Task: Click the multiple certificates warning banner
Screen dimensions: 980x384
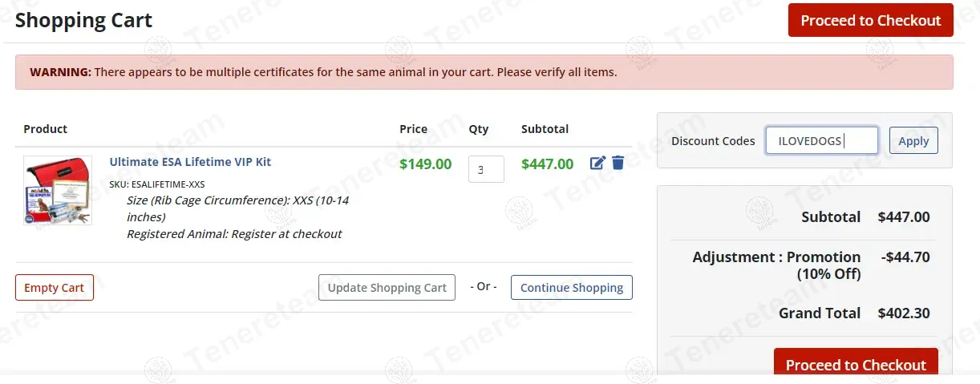Action: coord(484,72)
